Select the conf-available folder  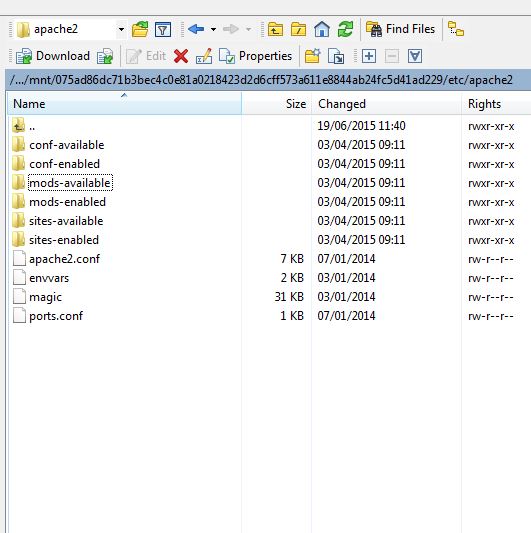67,145
